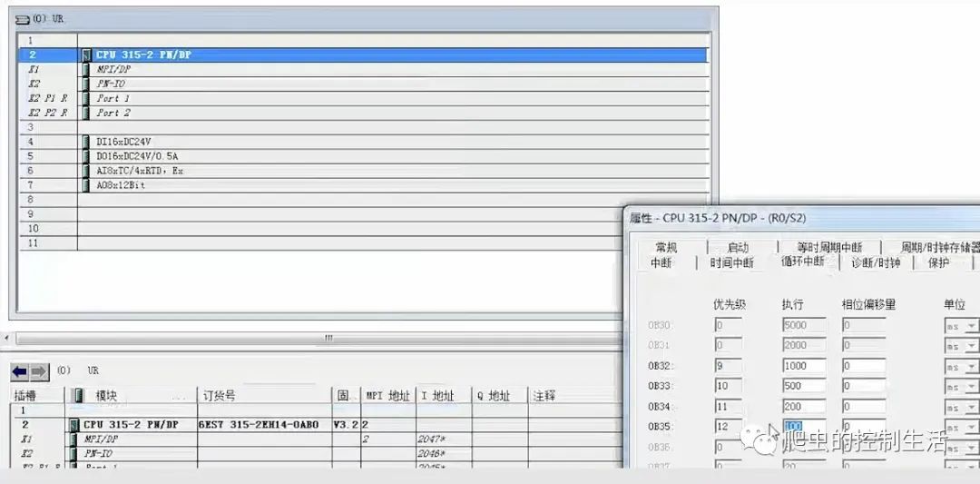The width and height of the screenshot is (980, 484).
Task: Click the DO16xDC24V/0.5A module icon in slot 5
Action: [85, 156]
